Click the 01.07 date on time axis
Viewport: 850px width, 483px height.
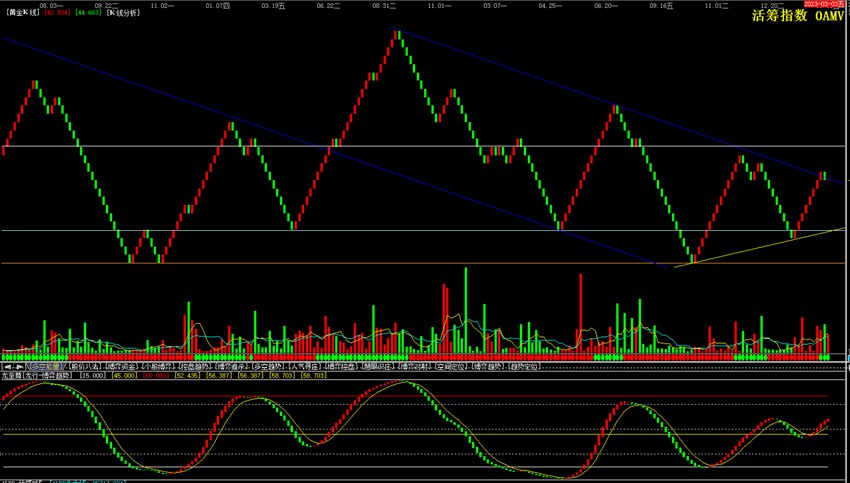[218, 5]
